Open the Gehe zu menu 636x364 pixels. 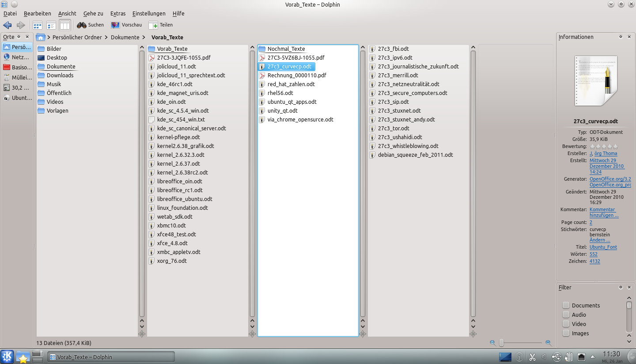point(93,14)
